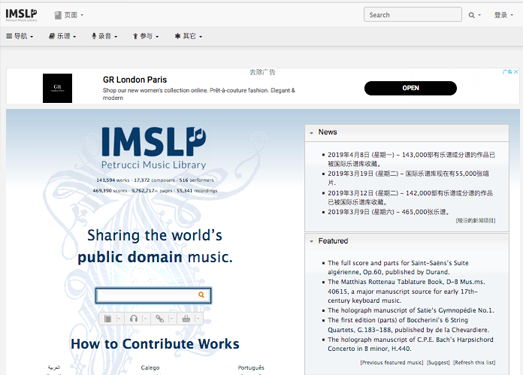The image size is (523, 375).
Task: Collapse the Featured panel arrow
Action: [x=311, y=241]
